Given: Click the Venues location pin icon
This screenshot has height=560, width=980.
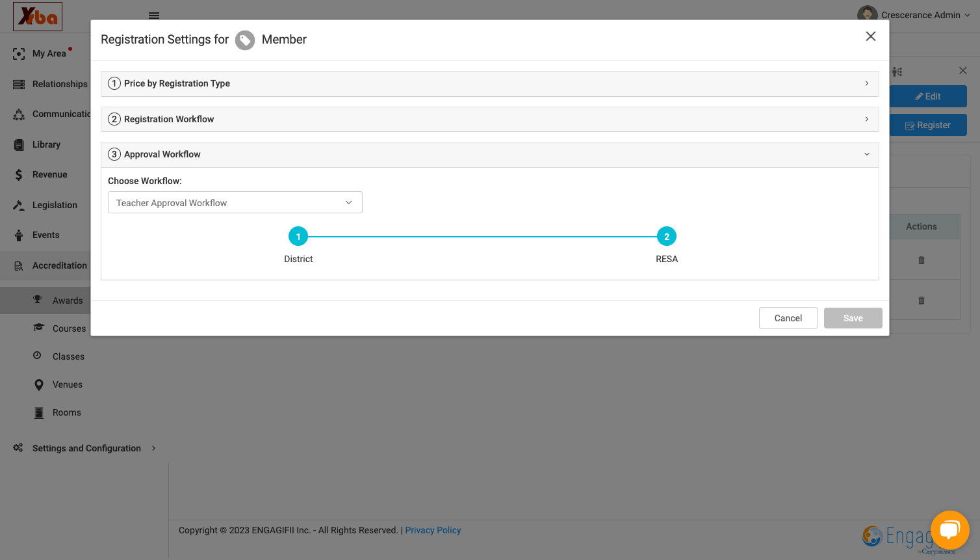Looking at the screenshot, I should (39, 385).
